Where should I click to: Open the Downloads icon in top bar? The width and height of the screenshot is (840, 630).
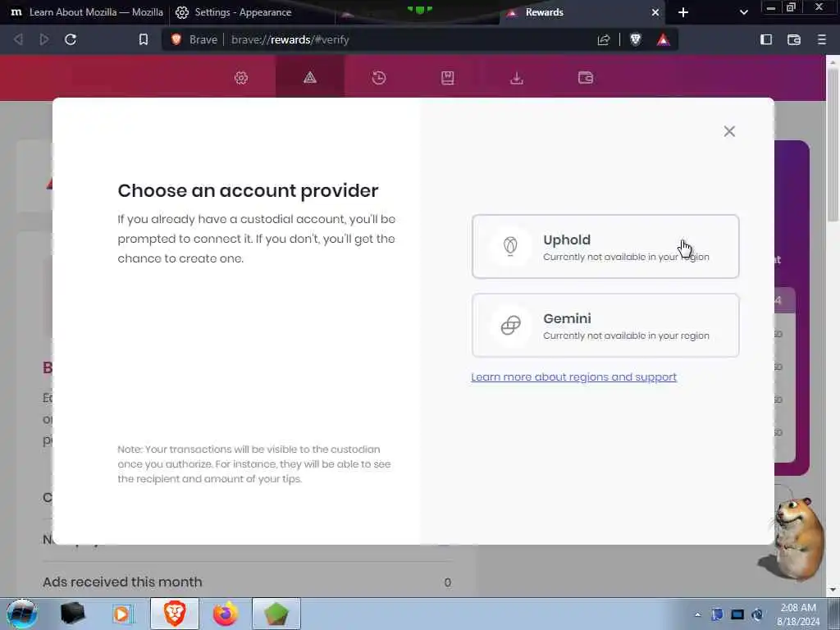(517, 78)
